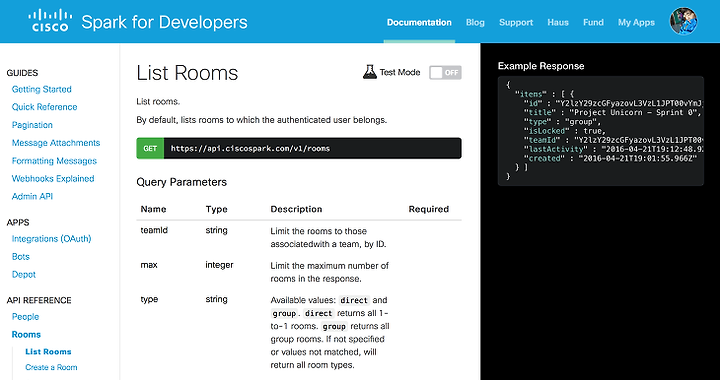Open the Haus menu item
The image size is (720, 380).
pos(558,22)
